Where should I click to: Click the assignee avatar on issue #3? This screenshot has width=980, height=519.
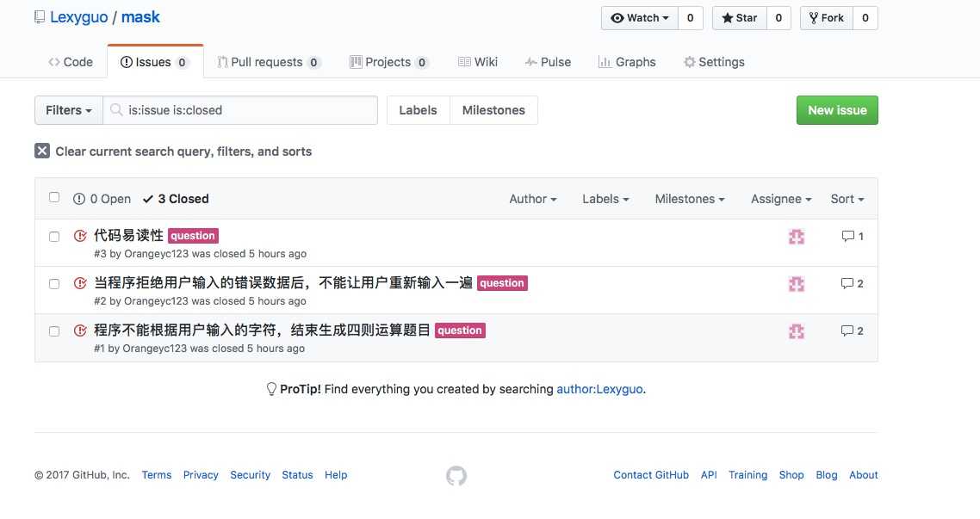click(797, 237)
